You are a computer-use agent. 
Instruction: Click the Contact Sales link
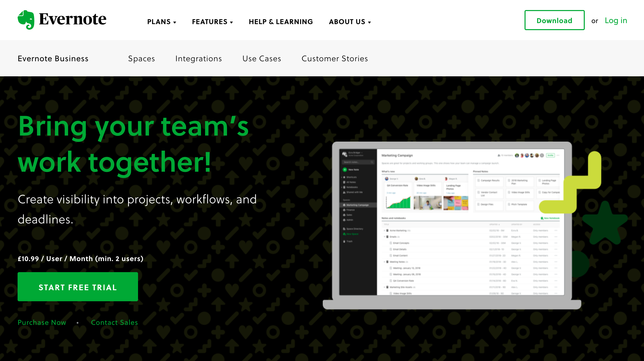114,322
